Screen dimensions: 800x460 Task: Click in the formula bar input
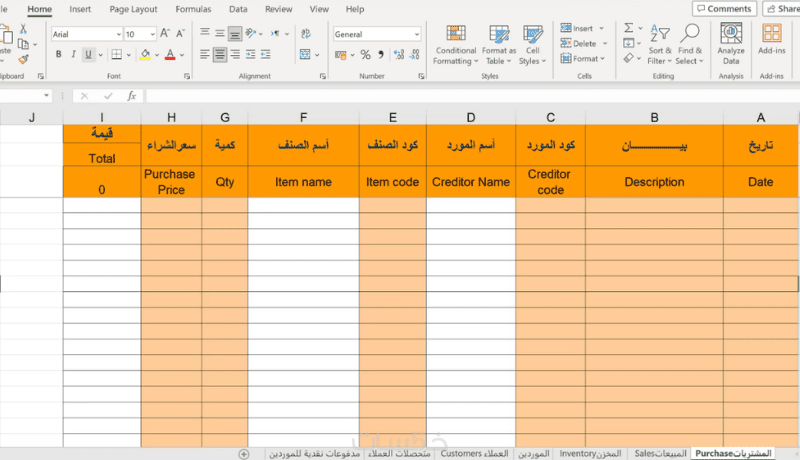472,95
